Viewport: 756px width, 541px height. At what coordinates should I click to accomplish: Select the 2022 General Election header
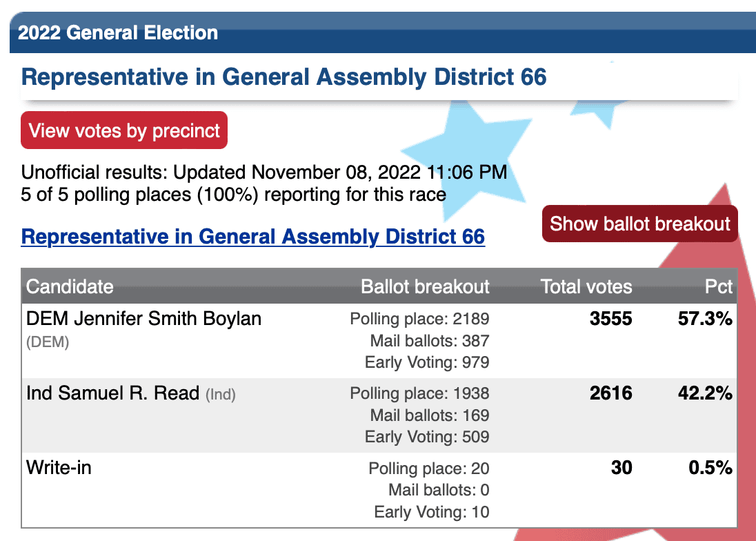(118, 33)
